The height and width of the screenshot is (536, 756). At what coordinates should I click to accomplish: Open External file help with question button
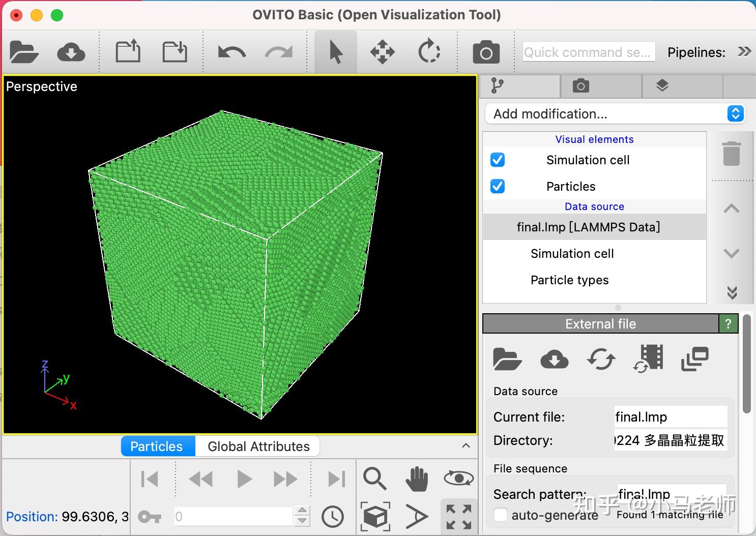[x=728, y=324]
